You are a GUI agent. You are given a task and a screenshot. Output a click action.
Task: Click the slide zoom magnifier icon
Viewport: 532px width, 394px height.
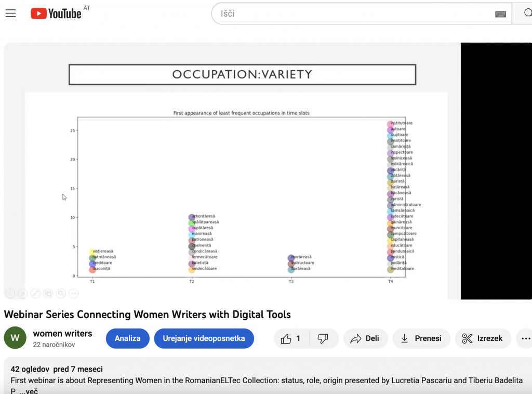click(x=61, y=294)
